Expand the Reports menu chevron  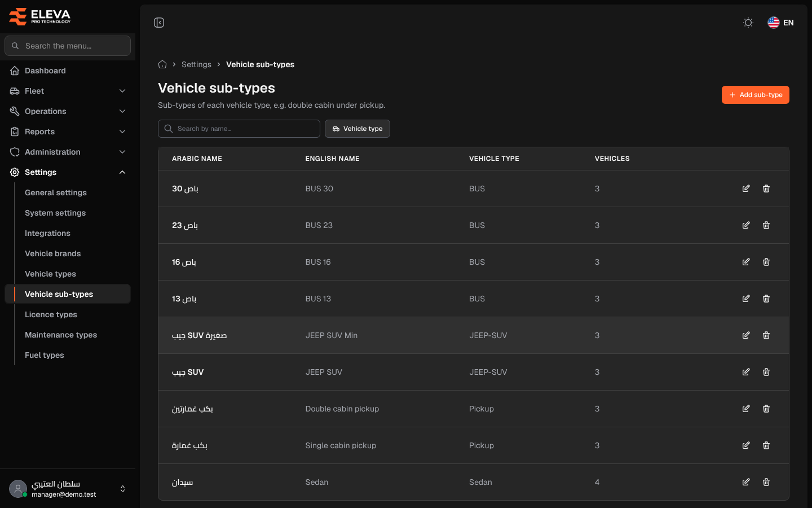[122, 132]
